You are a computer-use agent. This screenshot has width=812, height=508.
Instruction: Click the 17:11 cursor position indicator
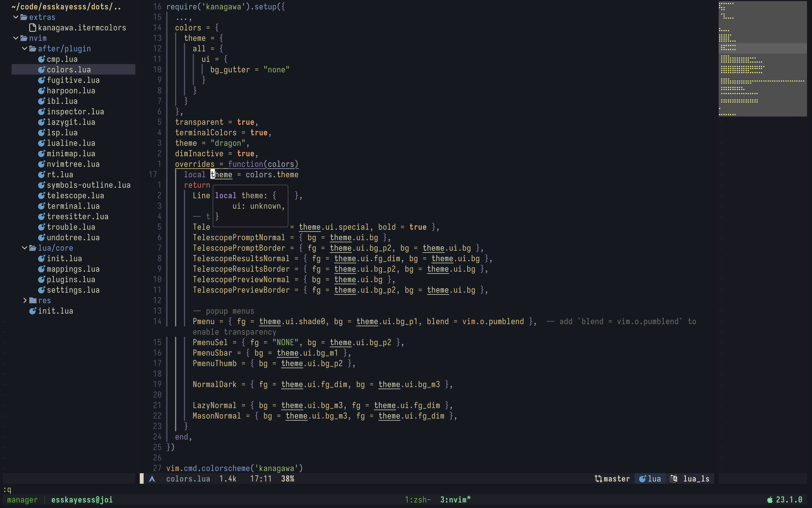click(261, 479)
